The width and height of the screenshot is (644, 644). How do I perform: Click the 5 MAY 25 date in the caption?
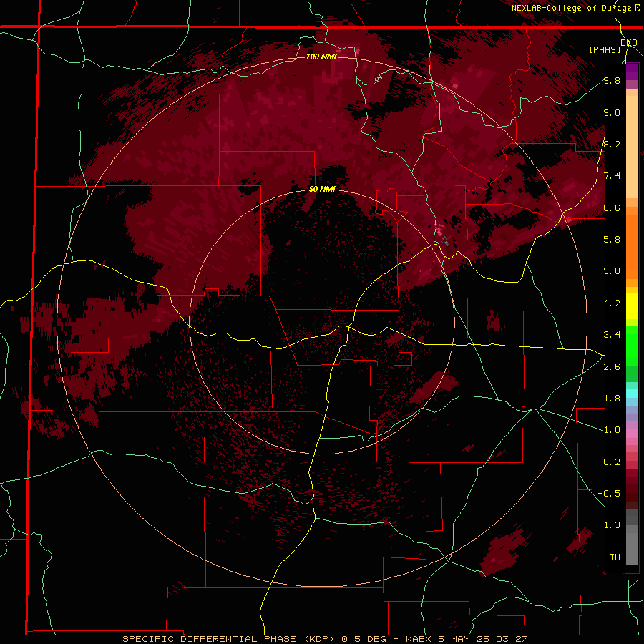click(464, 639)
